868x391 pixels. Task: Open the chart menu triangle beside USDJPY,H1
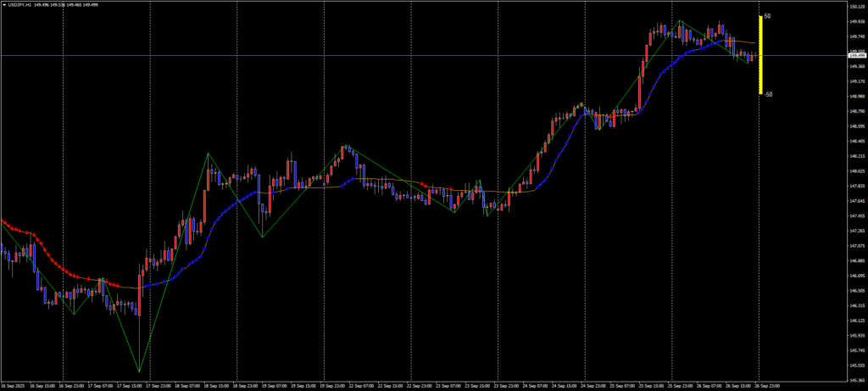click(4, 3)
